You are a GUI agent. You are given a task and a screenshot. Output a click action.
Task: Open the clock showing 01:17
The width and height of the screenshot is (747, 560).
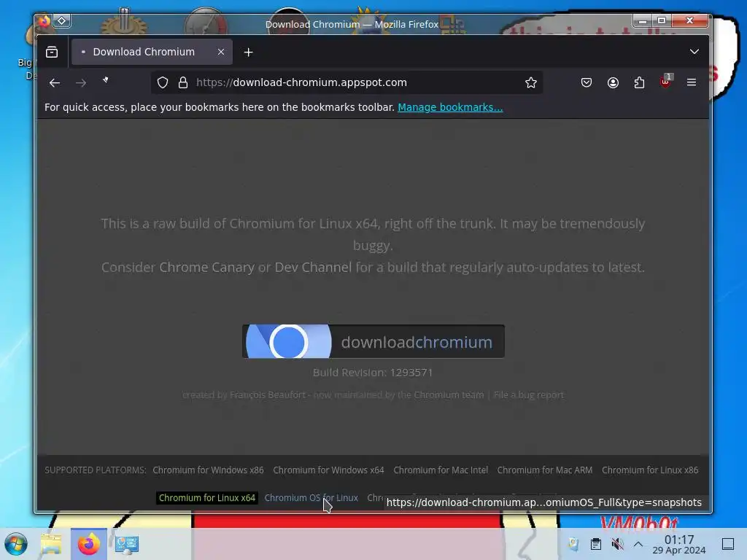[x=679, y=544]
